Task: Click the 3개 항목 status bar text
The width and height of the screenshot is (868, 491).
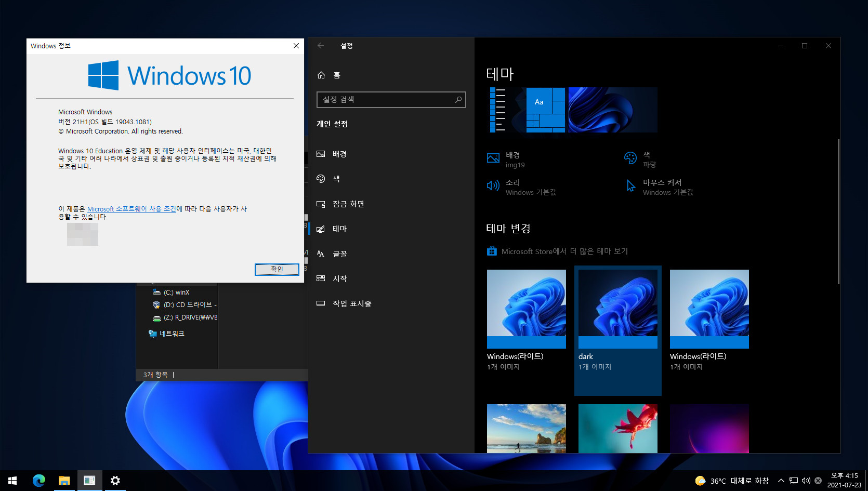Action: point(155,375)
